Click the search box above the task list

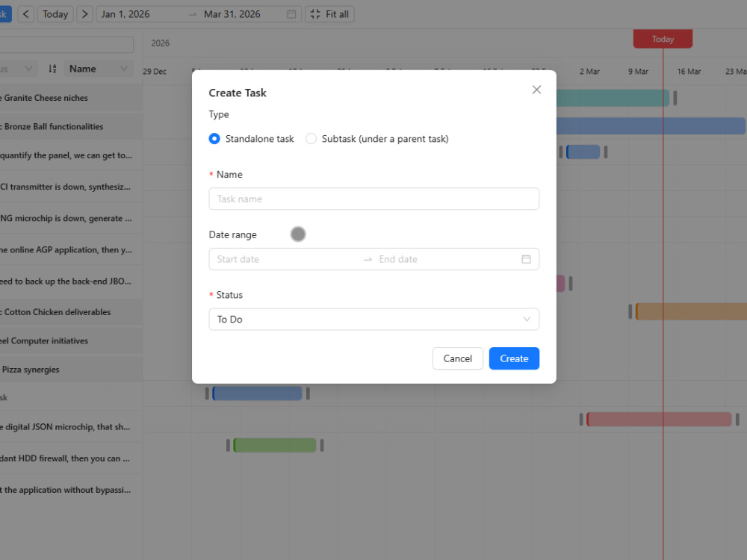tap(66, 45)
